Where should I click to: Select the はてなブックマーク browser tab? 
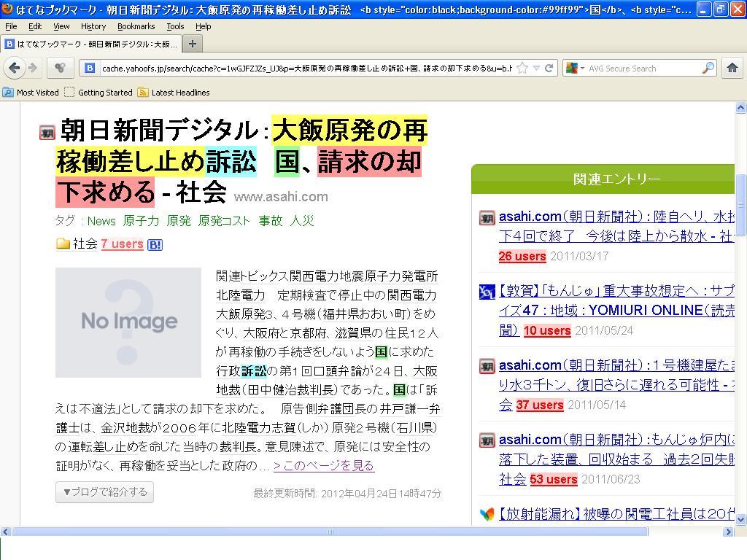click(91, 44)
